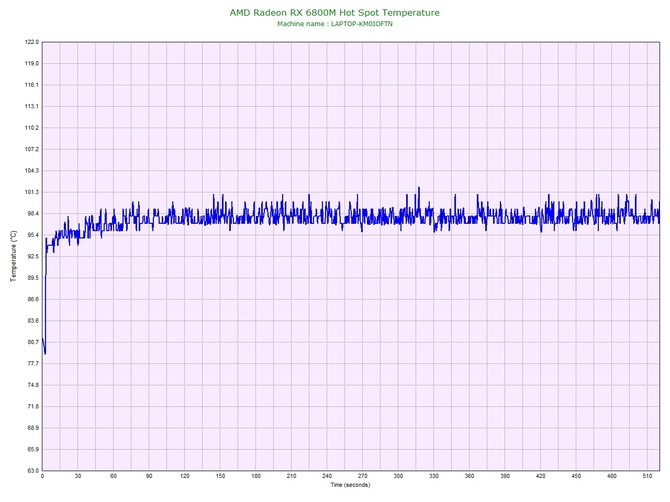Click the 116.1 y-axis value

[x=32, y=85]
